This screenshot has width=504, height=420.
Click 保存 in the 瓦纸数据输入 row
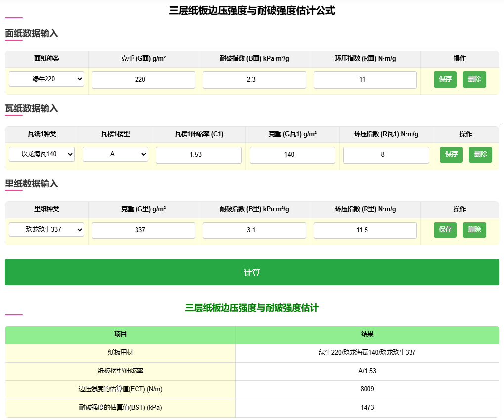pyautogui.click(x=451, y=154)
